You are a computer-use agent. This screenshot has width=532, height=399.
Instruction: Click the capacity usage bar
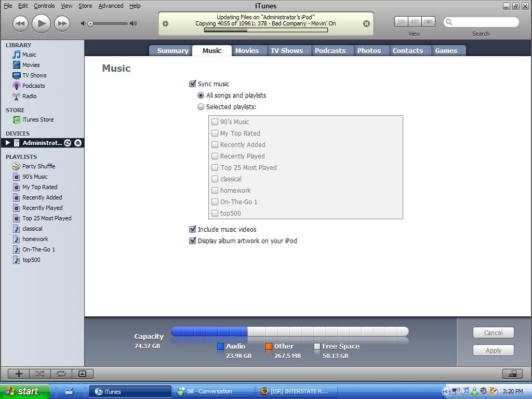click(290, 331)
